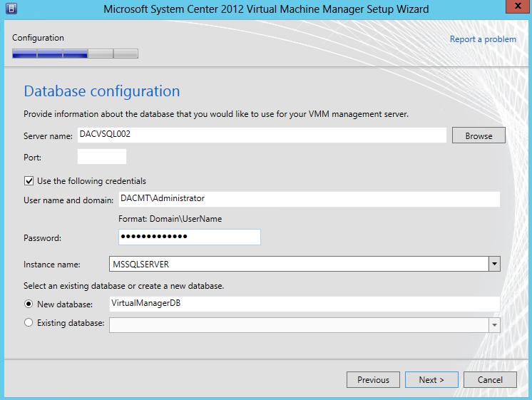Proceed with the Next > button
The height and width of the screenshot is (400, 532).
tap(431, 379)
